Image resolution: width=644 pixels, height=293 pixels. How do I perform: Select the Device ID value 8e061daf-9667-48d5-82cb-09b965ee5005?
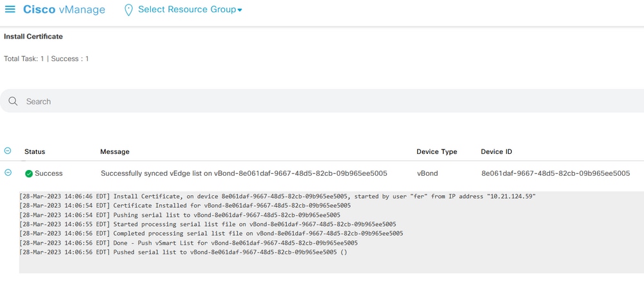(x=556, y=173)
